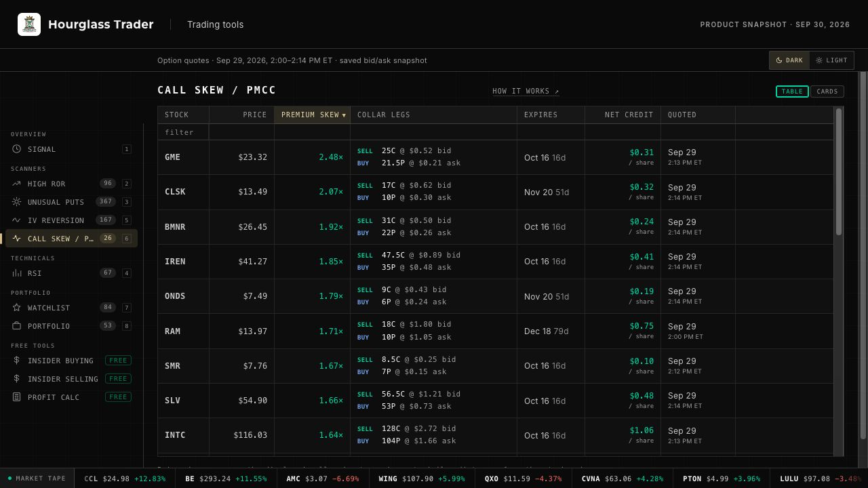Click the Insider Selling dollar icon

[16, 379]
